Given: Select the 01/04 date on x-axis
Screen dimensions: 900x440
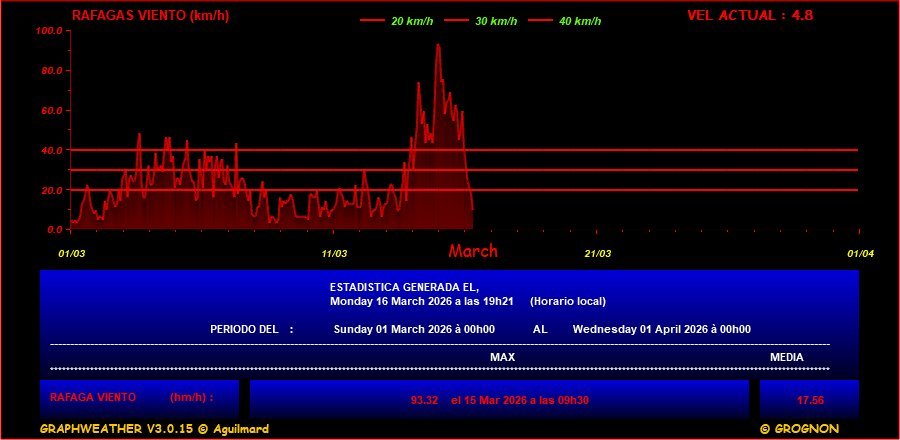Looking at the screenshot, I should coord(860,254).
